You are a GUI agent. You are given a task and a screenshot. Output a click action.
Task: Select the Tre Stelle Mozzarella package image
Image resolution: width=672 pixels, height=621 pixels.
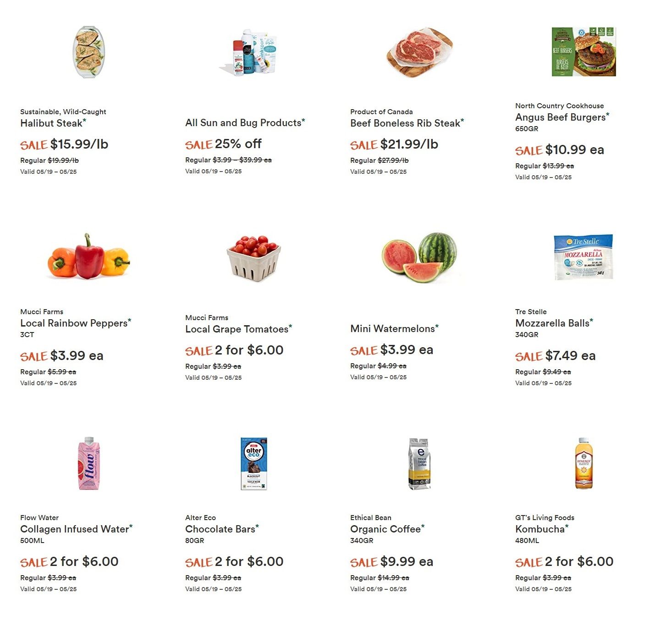(x=583, y=257)
